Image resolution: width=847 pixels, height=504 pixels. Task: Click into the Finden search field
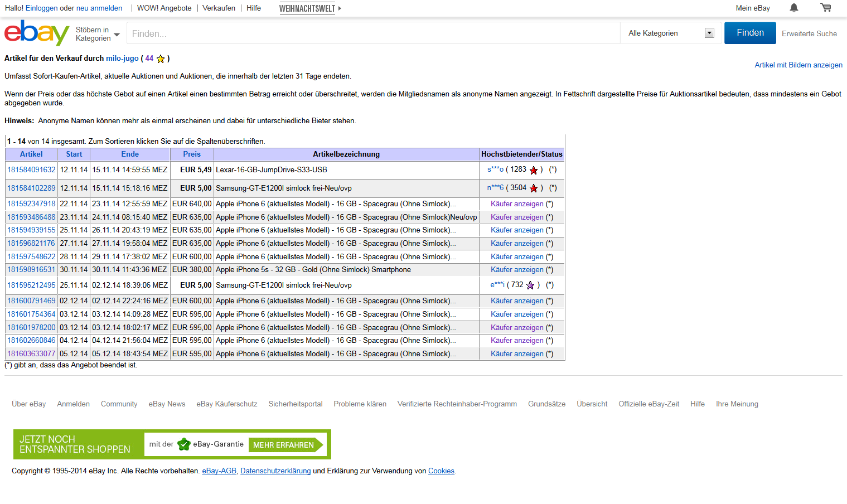pyautogui.click(x=373, y=33)
